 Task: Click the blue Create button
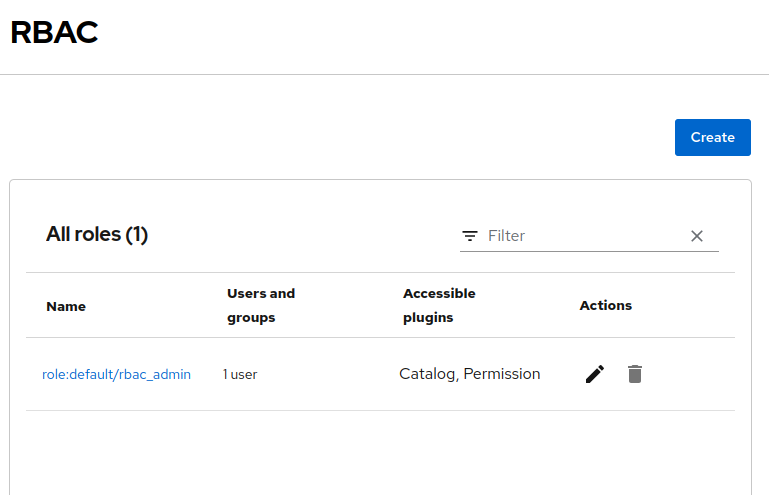(x=712, y=137)
